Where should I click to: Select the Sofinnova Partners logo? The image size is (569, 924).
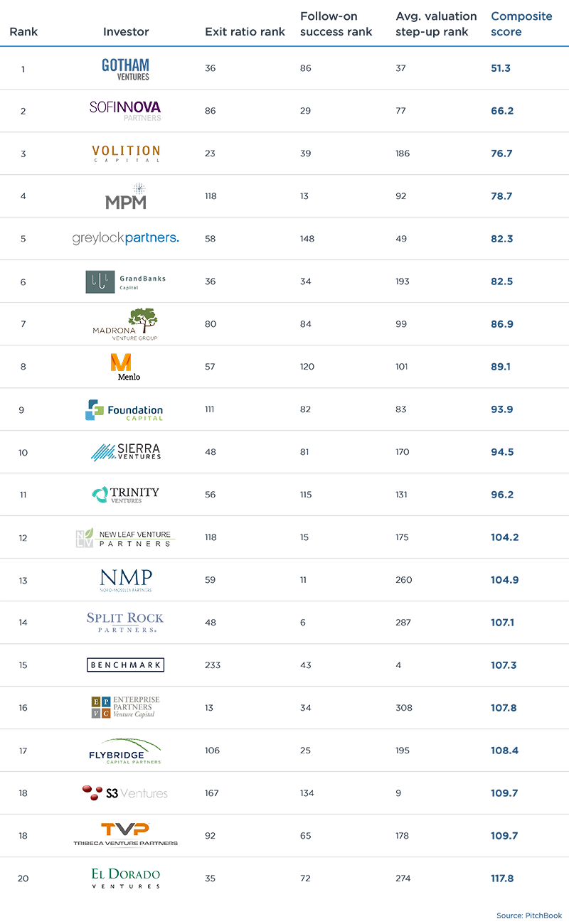pyautogui.click(x=125, y=110)
